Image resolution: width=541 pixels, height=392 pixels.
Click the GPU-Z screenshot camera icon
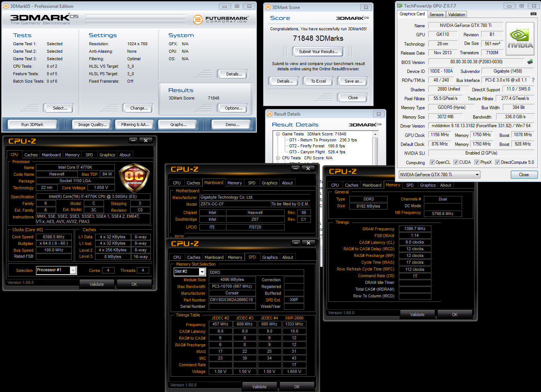[x=533, y=14]
